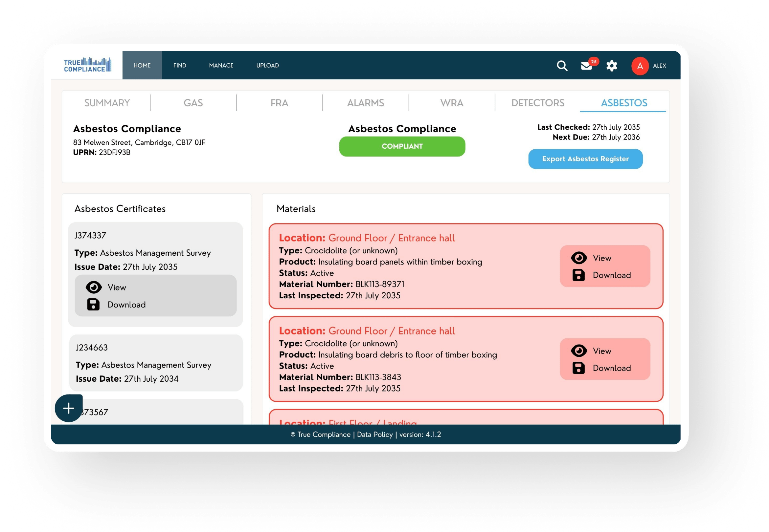Screen dimensions: 769x532
Task: Select certificate card J234663
Action: (x=156, y=363)
